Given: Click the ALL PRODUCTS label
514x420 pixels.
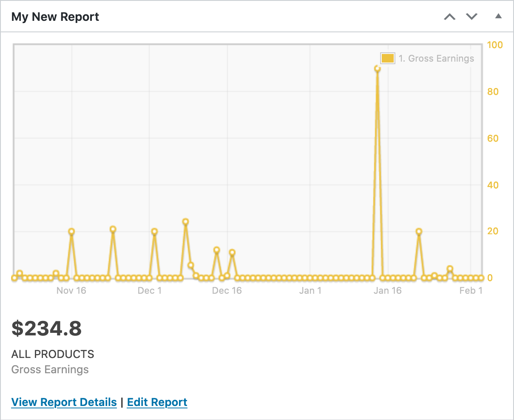Looking at the screenshot, I should point(53,354).
